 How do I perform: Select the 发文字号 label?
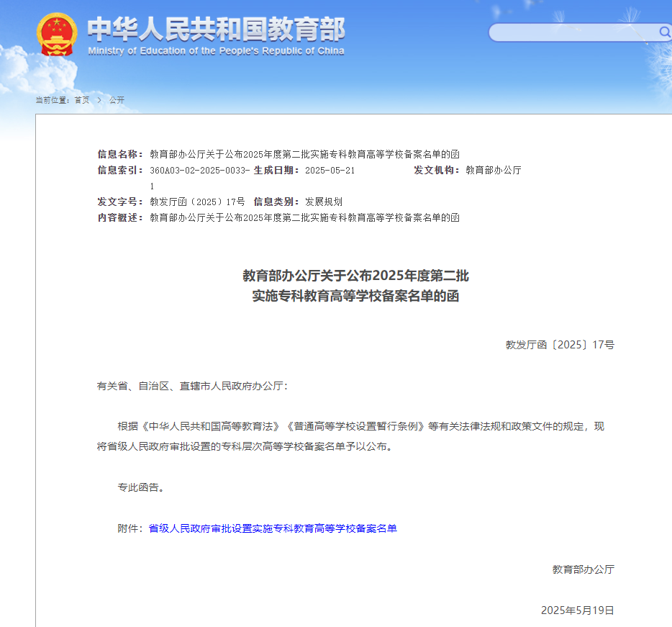point(120,202)
